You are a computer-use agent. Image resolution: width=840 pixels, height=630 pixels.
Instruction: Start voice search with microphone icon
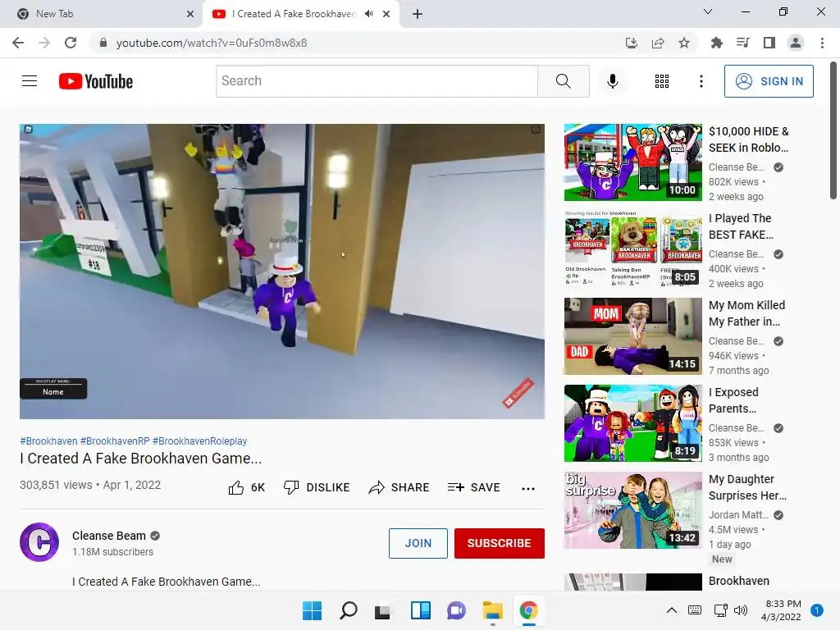click(x=612, y=81)
